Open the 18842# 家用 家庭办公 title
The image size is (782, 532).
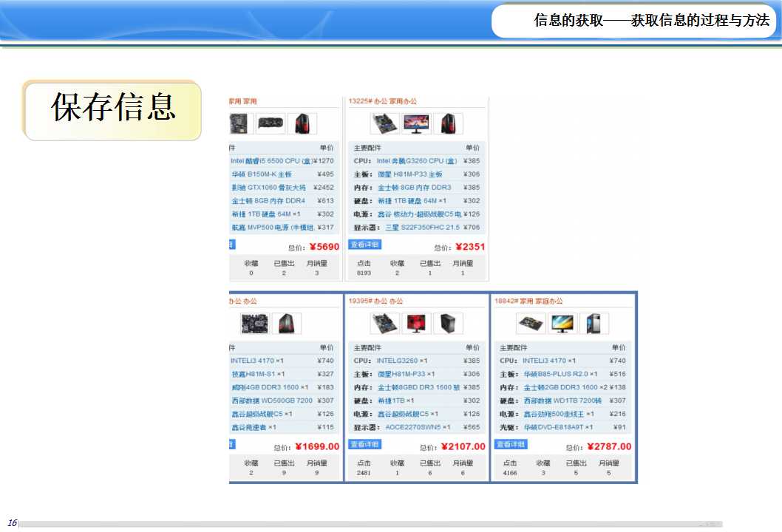(x=528, y=301)
